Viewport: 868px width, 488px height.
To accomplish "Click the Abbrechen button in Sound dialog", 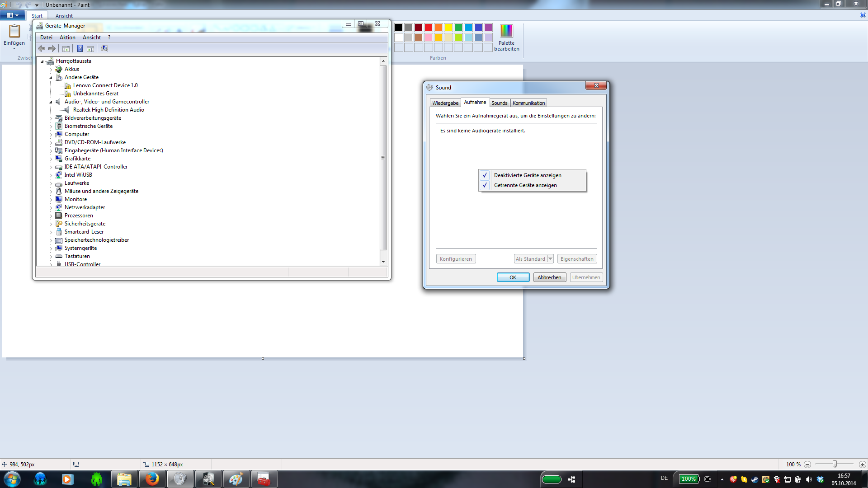I will click(549, 277).
